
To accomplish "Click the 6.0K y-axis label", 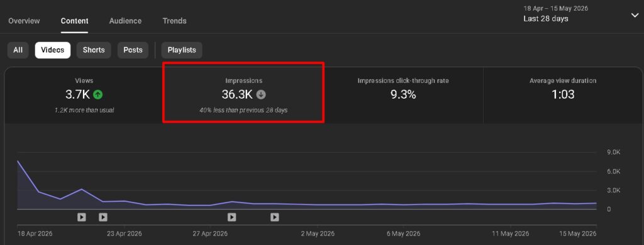I will pos(613,171).
